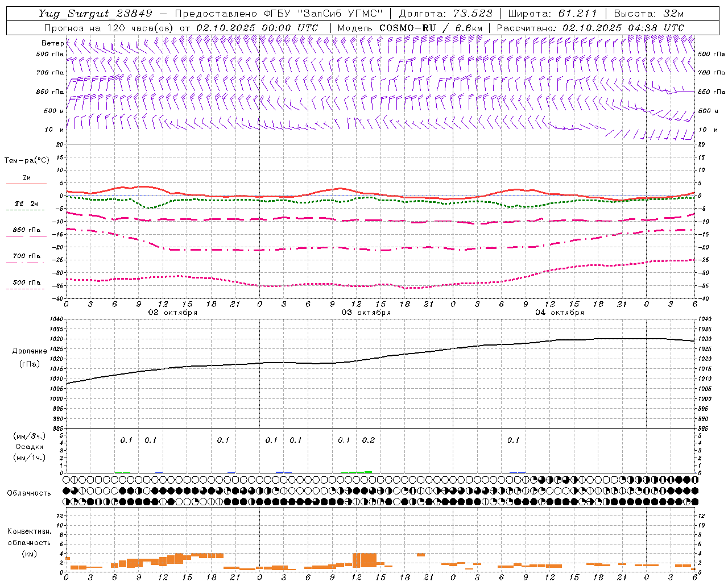728x582 pixels.
Task: Click the "(мм/1ч.)" precipitation unit label
Action: coord(30,458)
